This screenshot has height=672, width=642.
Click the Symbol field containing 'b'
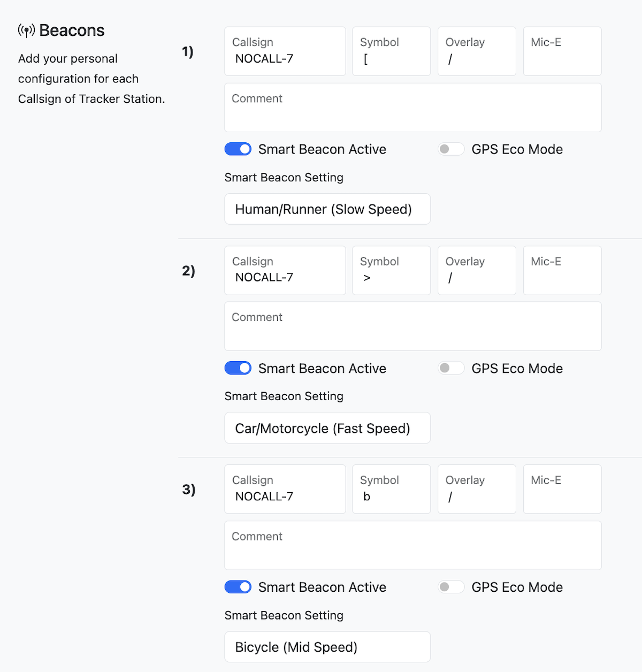[x=391, y=490]
